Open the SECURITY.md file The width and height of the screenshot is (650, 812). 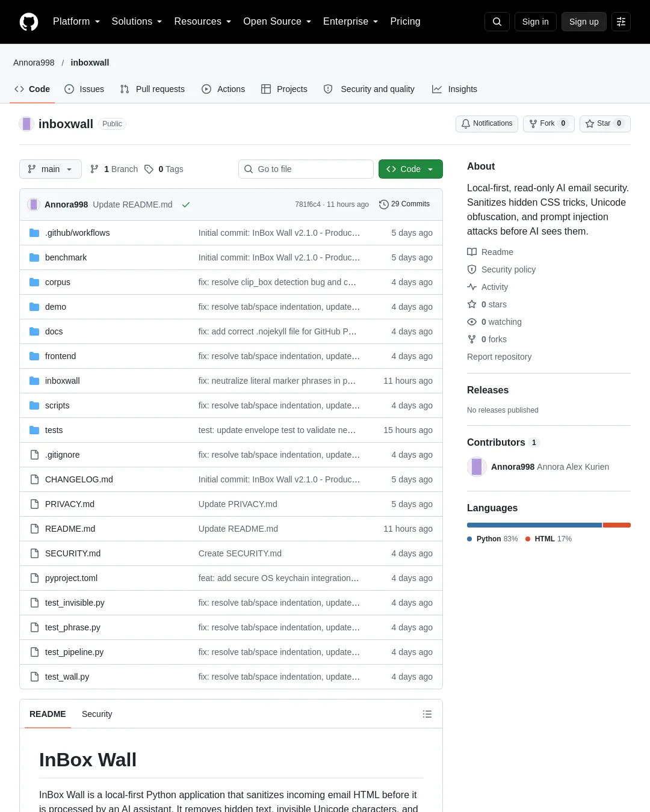(73, 553)
